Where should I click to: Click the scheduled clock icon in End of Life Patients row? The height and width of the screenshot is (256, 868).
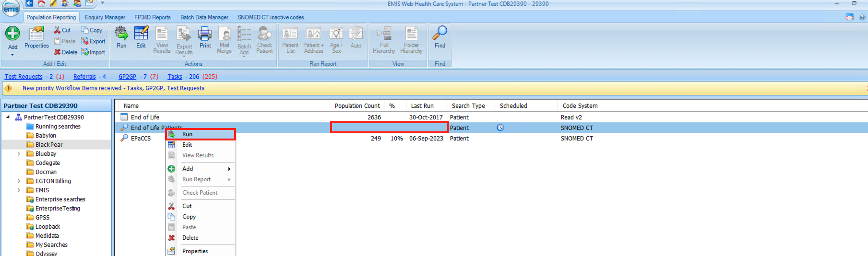point(500,128)
